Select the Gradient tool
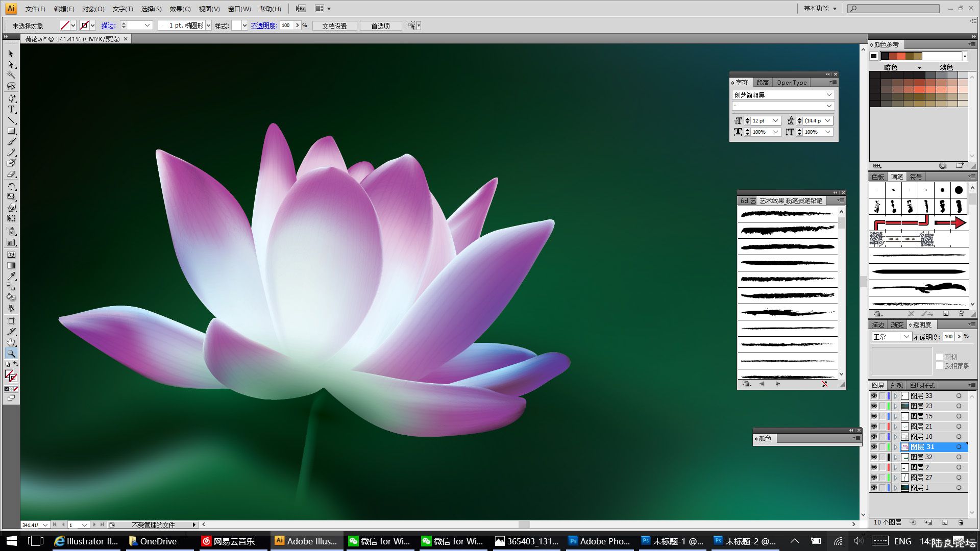 11,265
